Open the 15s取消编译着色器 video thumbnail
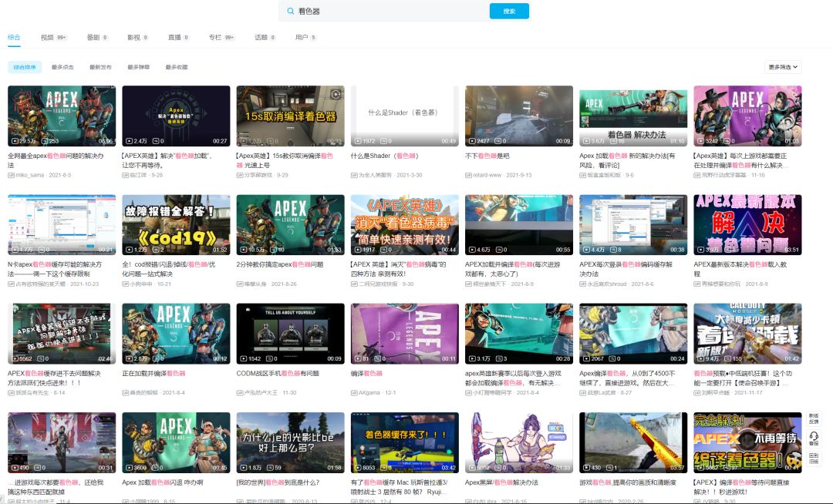This screenshot has width=833, height=504. coord(290,116)
